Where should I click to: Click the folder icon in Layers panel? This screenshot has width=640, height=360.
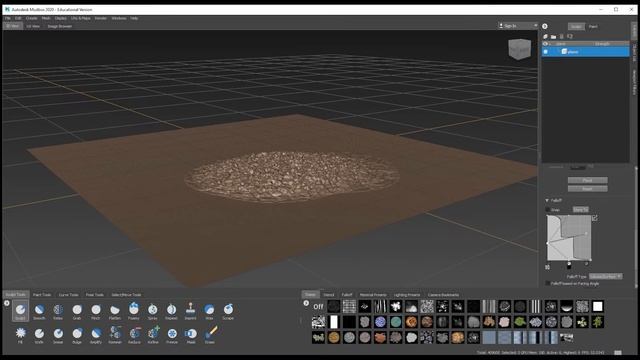(x=553, y=36)
